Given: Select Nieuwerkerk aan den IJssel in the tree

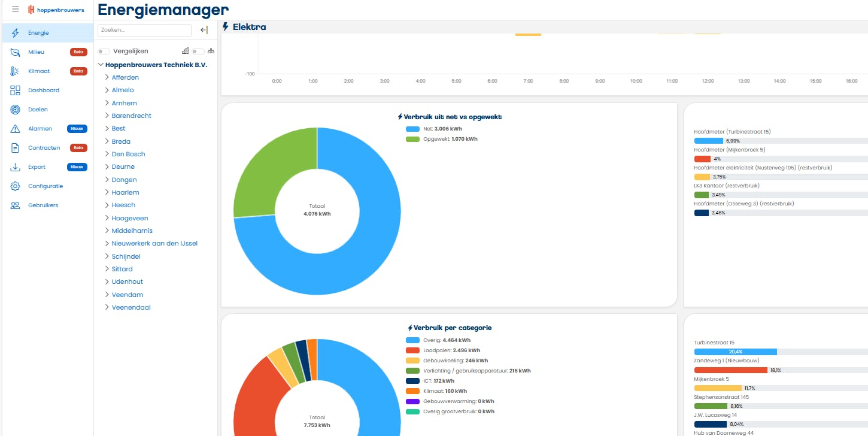Looking at the screenshot, I should [154, 244].
